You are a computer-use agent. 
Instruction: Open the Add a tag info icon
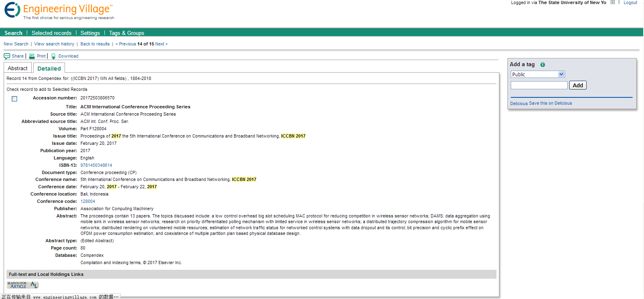tap(542, 65)
